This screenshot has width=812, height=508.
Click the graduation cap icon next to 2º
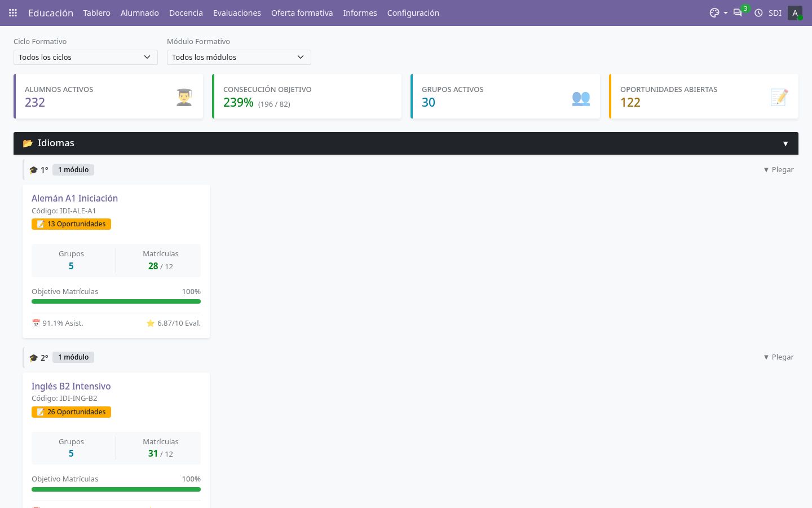[x=33, y=358]
